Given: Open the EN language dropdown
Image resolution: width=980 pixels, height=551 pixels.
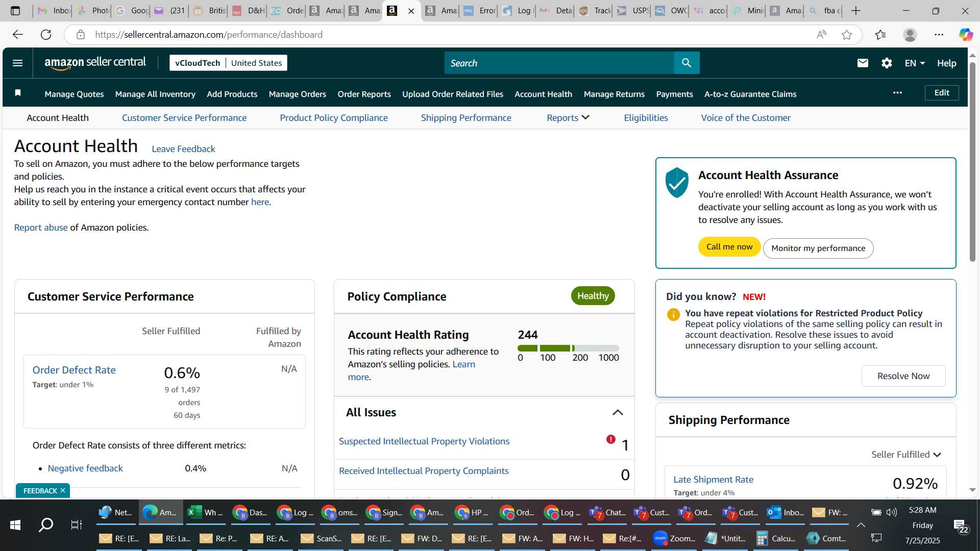Looking at the screenshot, I should pos(915,63).
